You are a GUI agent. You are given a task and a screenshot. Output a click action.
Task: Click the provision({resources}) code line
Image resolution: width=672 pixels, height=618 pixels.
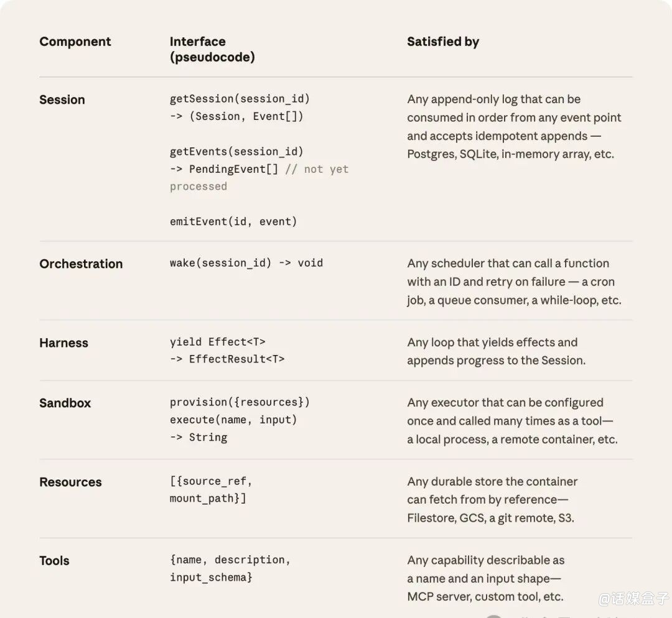pyautogui.click(x=240, y=402)
